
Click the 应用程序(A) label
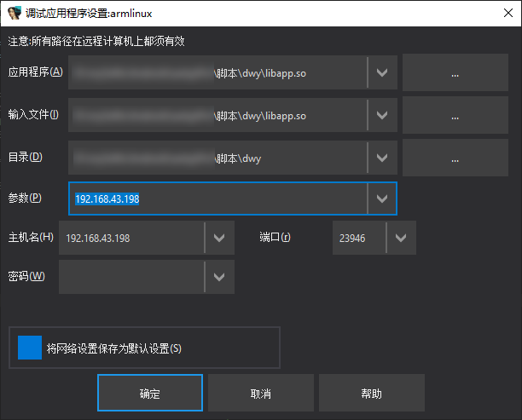coord(36,72)
